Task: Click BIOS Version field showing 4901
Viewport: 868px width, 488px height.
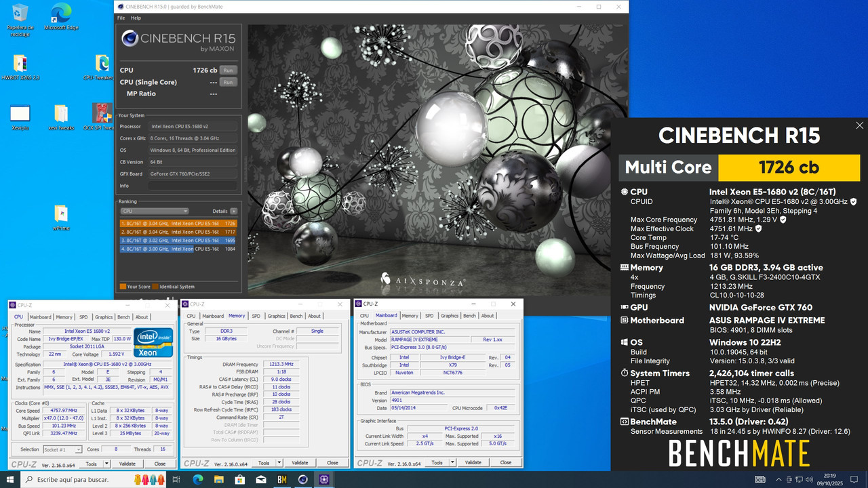Action: coord(451,400)
